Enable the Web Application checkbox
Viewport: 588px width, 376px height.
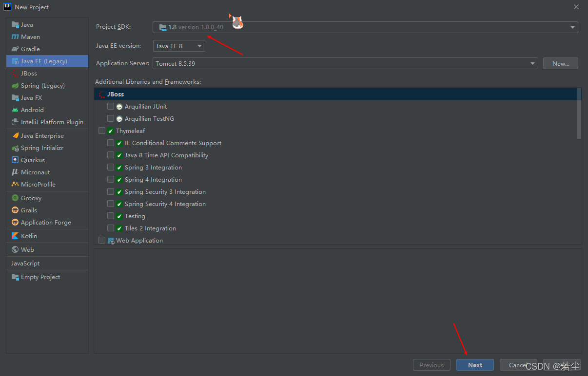102,240
